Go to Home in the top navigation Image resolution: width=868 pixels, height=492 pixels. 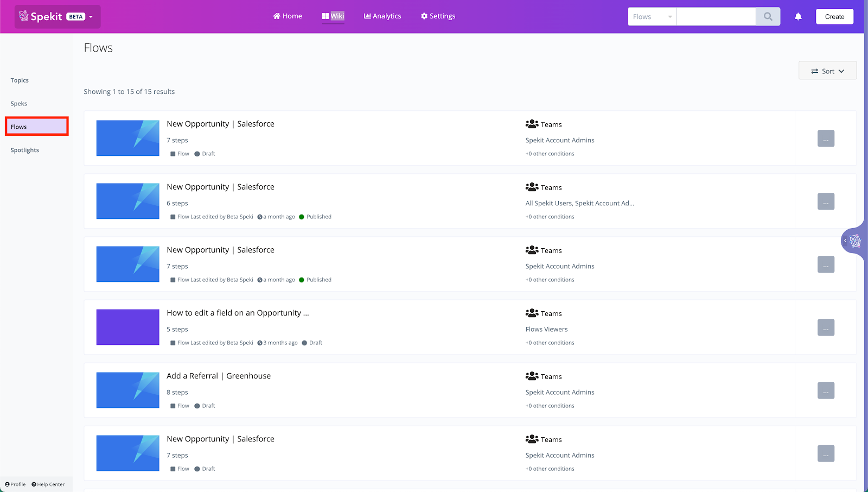(288, 16)
